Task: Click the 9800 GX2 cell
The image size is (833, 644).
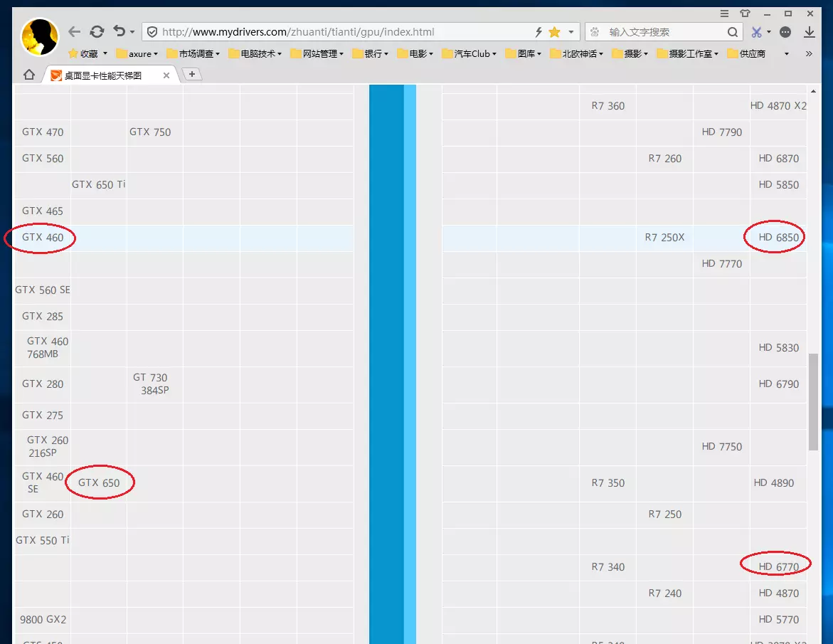Action: point(43,620)
